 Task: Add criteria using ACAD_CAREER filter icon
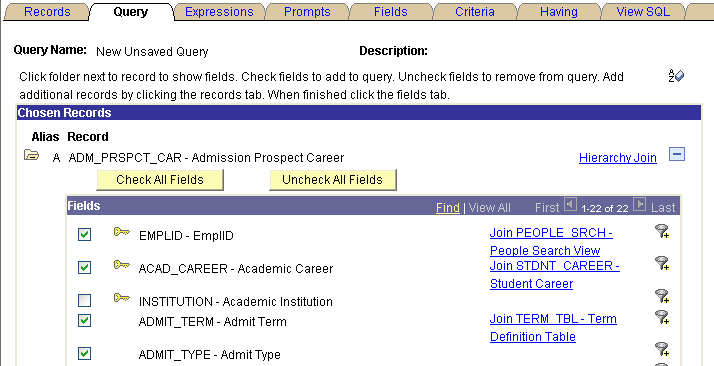tap(662, 263)
